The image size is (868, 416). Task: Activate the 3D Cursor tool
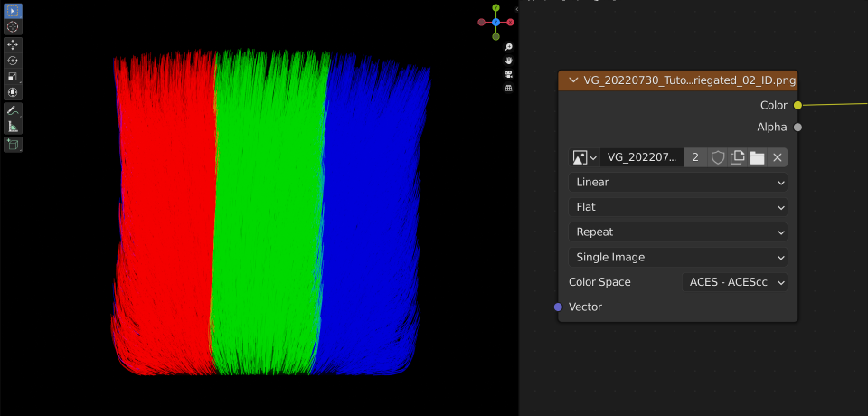(13, 26)
